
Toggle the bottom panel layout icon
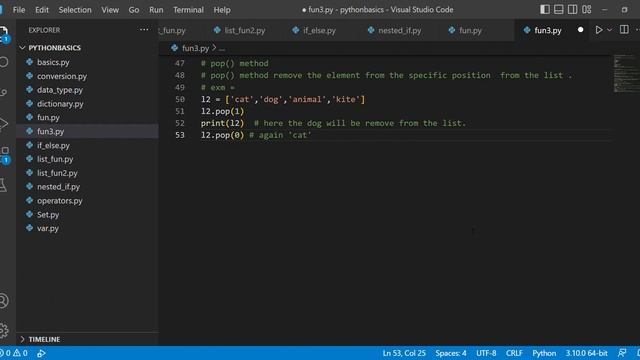(559, 9)
